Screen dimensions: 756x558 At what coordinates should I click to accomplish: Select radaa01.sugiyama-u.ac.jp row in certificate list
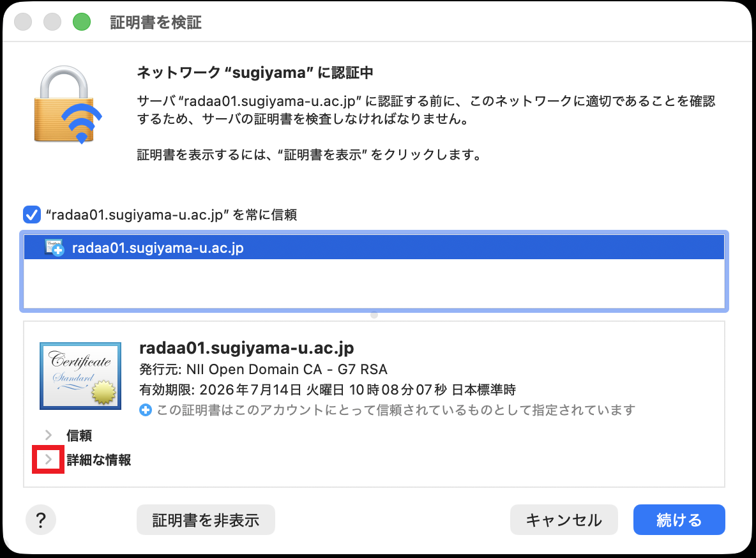point(374,248)
